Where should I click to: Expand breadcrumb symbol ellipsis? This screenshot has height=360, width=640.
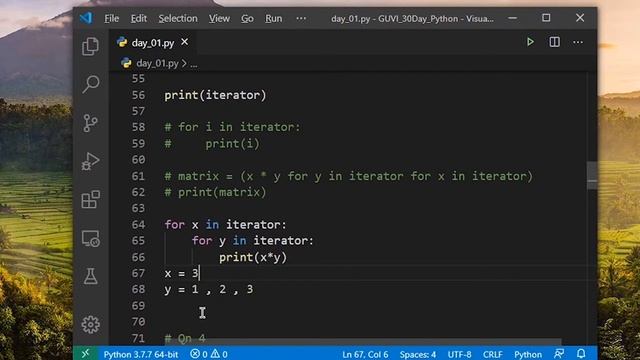point(193,64)
